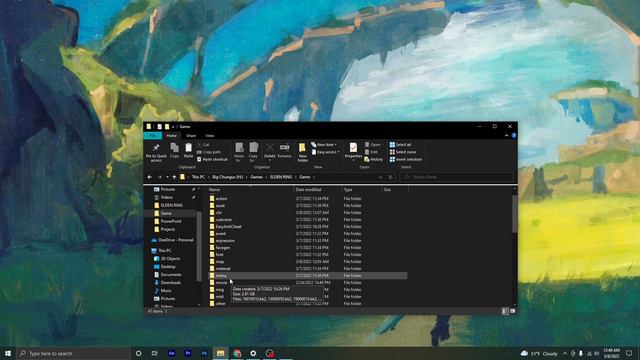Select the cutscene folder row
Viewport: 640px width, 360px height.
pyautogui.click(x=307, y=220)
